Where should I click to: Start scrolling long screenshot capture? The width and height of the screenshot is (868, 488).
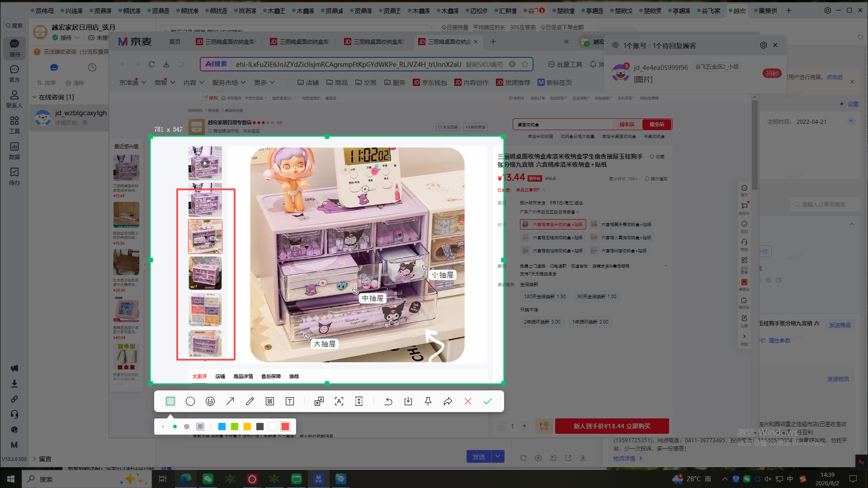coord(359,401)
